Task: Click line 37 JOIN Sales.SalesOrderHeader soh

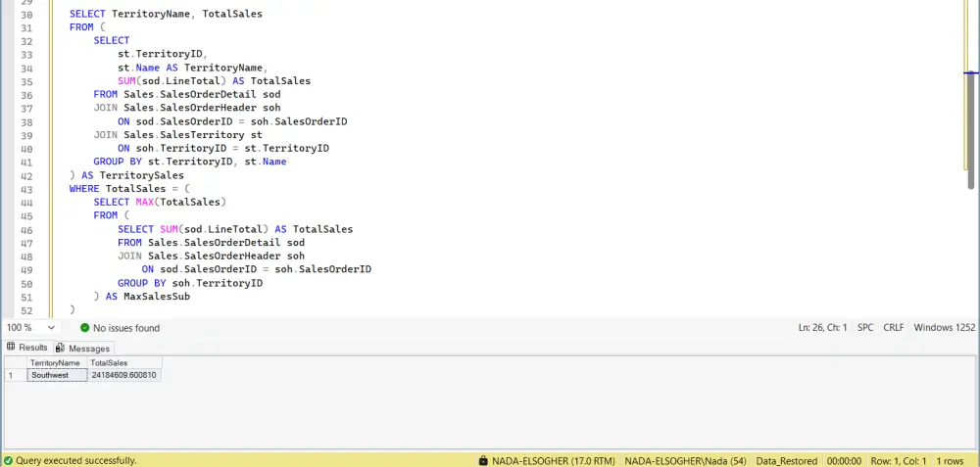Action: [x=187, y=108]
